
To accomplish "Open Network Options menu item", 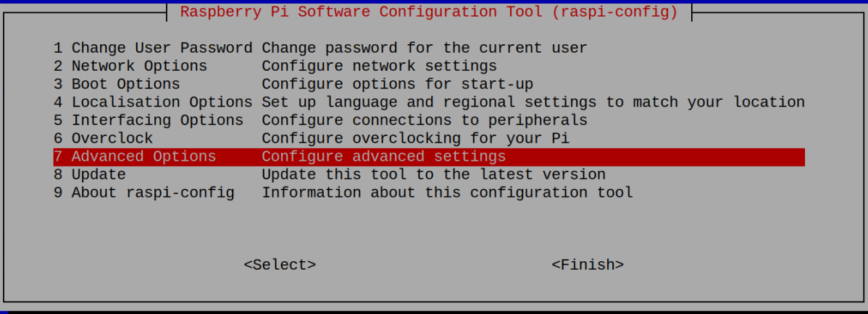I will tap(130, 67).
